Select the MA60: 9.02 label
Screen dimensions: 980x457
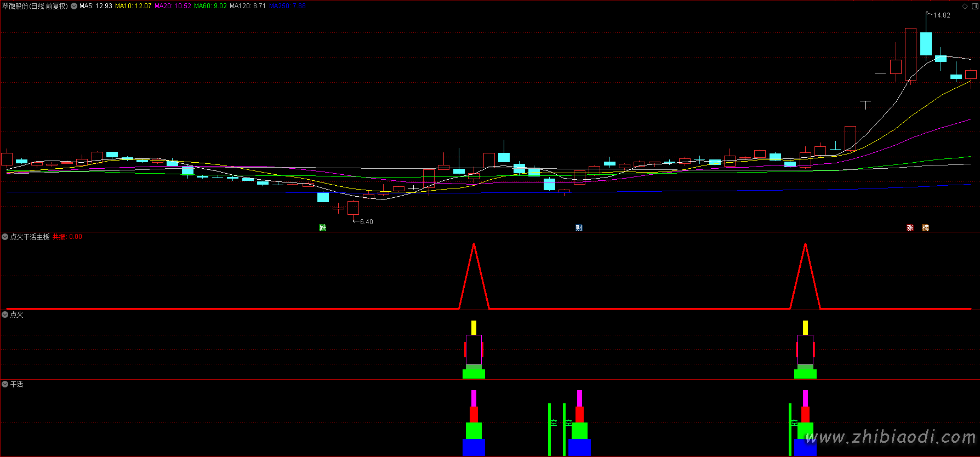[210, 6]
